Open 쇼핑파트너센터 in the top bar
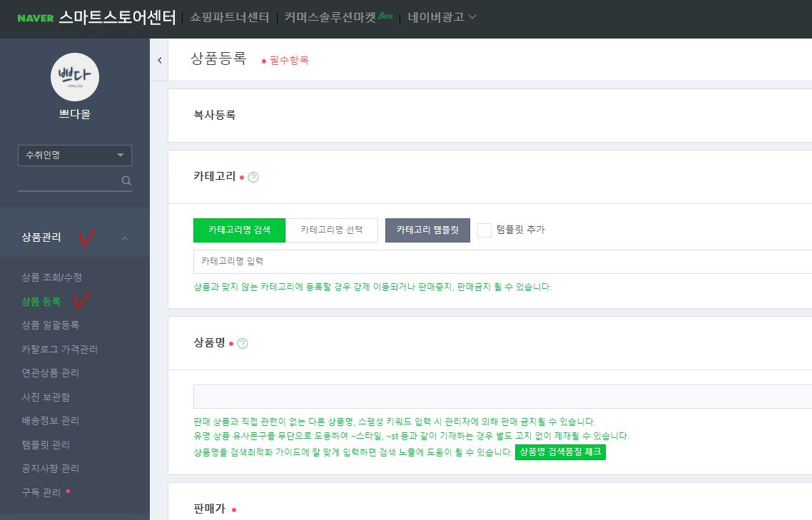812x520 pixels. [230, 17]
